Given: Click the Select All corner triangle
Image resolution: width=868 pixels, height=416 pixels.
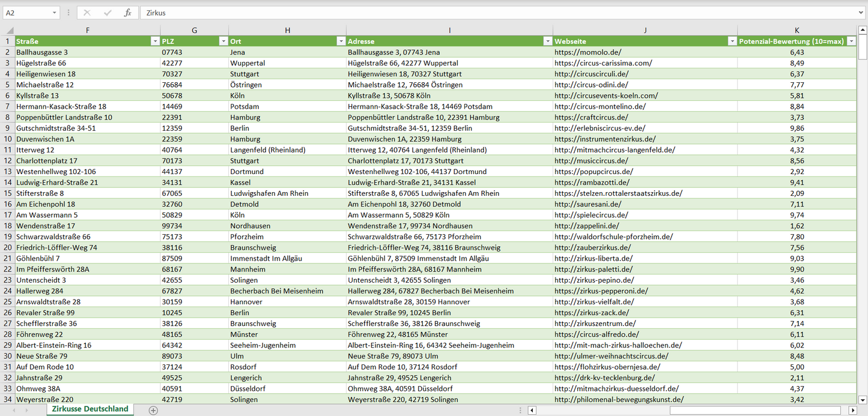Looking at the screenshot, I should point(8,30).
